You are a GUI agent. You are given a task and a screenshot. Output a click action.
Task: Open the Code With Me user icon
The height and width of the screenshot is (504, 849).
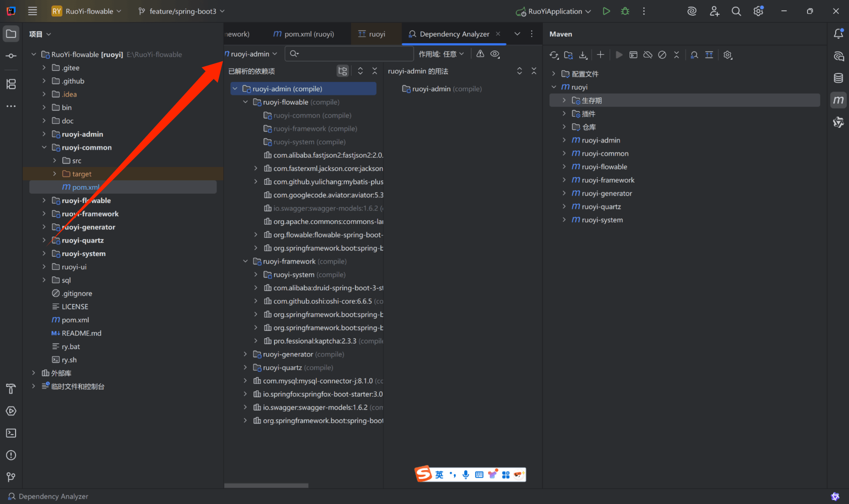click(714, 11)
